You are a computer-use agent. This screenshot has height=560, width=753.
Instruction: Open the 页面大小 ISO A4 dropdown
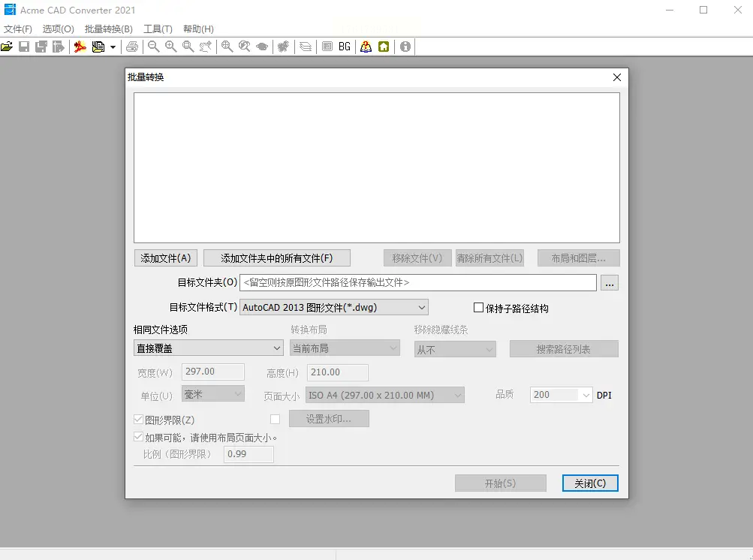385,396
